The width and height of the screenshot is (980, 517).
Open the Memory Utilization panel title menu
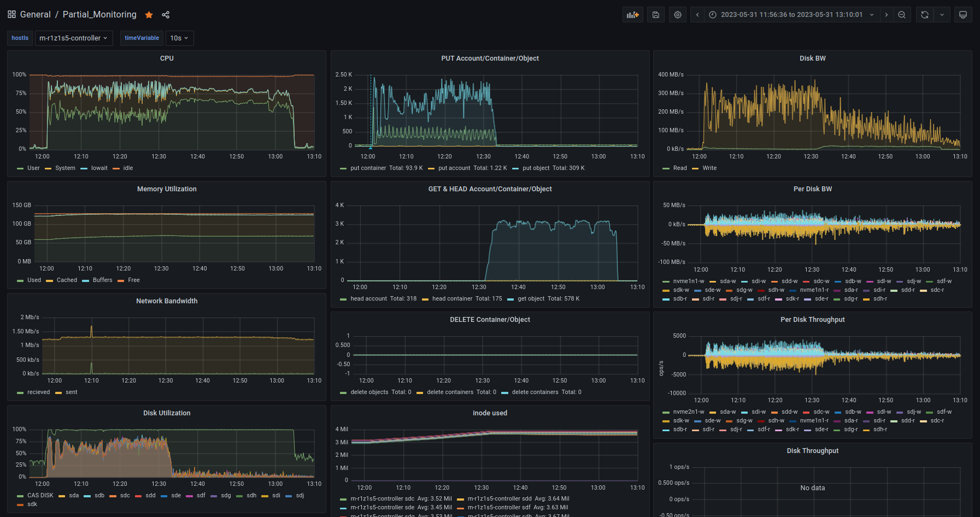coord(167,189)
